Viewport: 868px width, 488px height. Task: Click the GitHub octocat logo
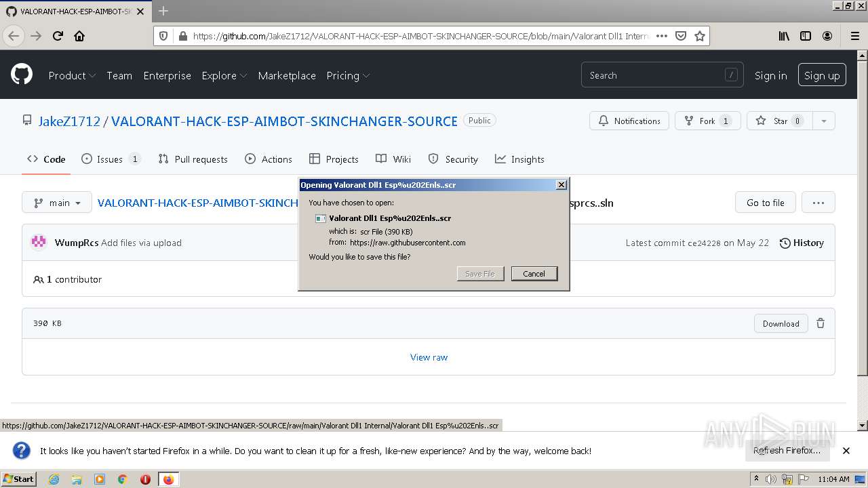[x=22, y=74]
